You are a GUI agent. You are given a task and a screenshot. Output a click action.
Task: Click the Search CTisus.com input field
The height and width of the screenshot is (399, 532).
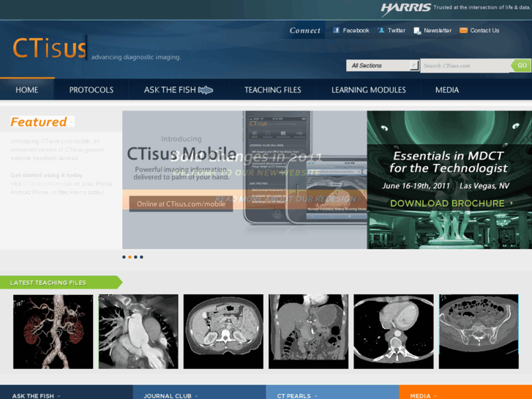[x=465, y=66]
